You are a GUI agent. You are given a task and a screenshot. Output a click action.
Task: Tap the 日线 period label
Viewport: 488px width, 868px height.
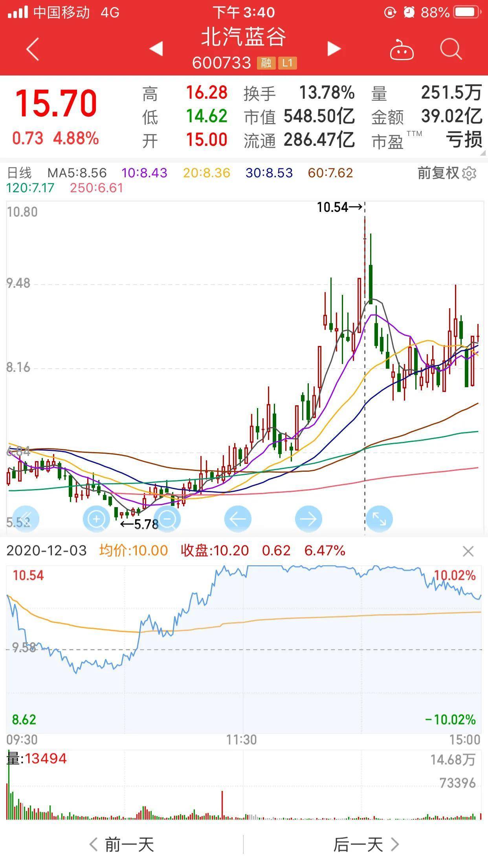pyautogui.click(x=19, y=173)
